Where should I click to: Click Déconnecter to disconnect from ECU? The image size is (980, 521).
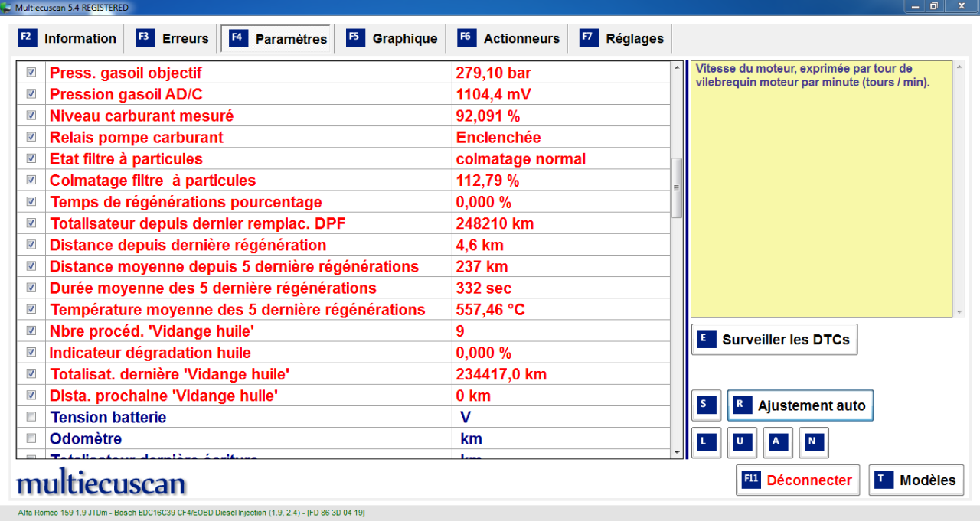point(797,480)
